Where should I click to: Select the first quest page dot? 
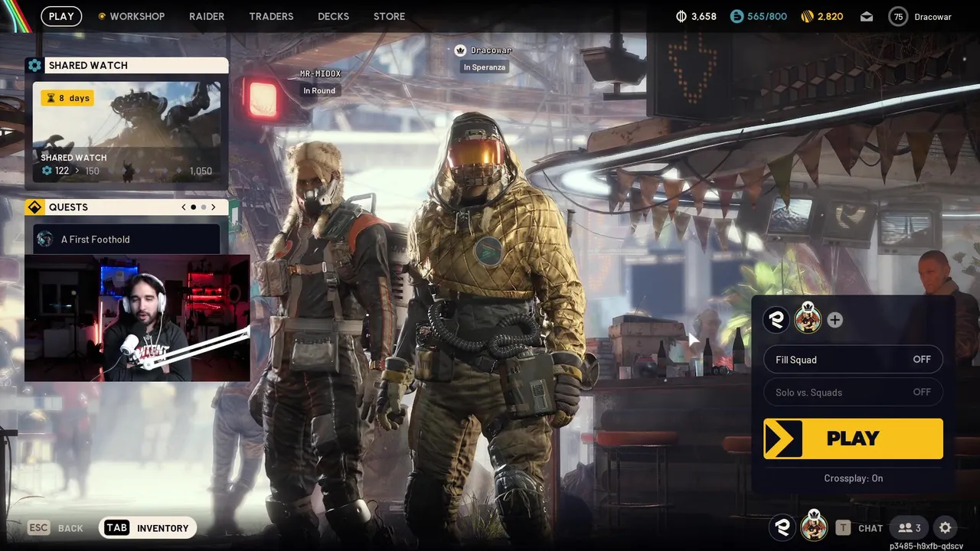click(x=193, y=207)
